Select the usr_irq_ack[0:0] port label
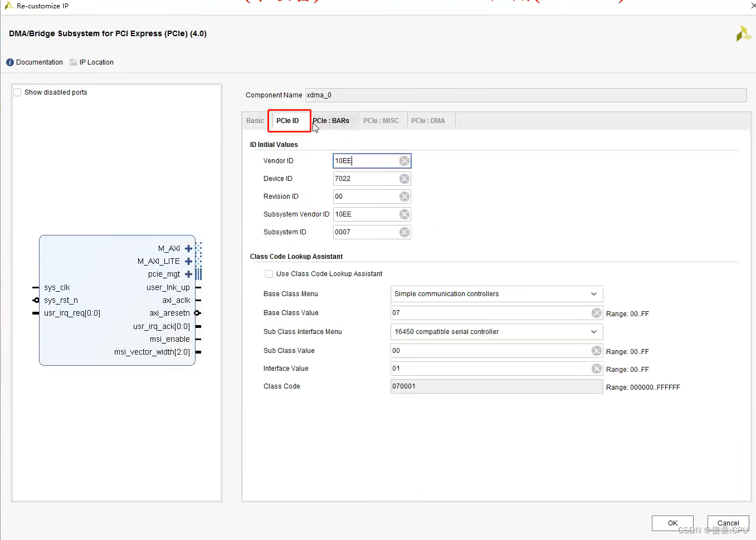Screen dimensions: 756x540 [x=162, y=327]
